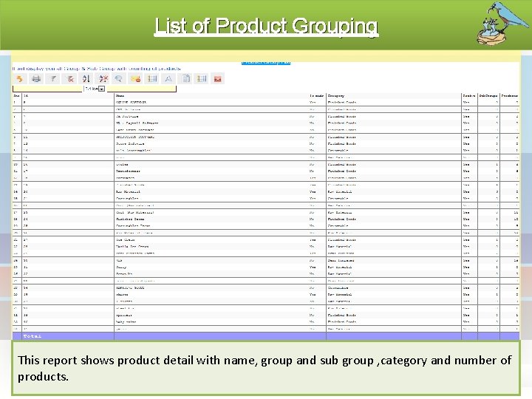Click the remove filter icon with the red X
This screenshot has height=399, width=532.
click(x=69, y=79)
